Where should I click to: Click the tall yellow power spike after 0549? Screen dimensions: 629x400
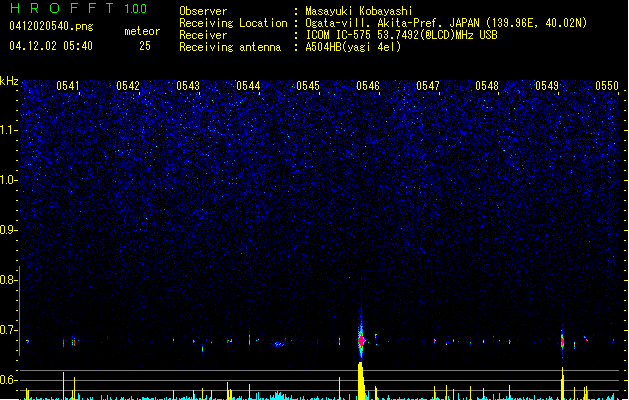[x=562, y=383]
